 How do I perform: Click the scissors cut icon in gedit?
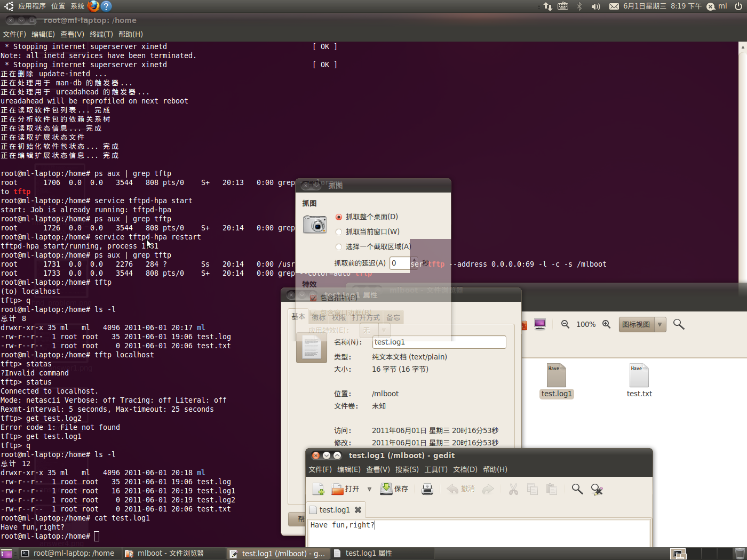513,489
